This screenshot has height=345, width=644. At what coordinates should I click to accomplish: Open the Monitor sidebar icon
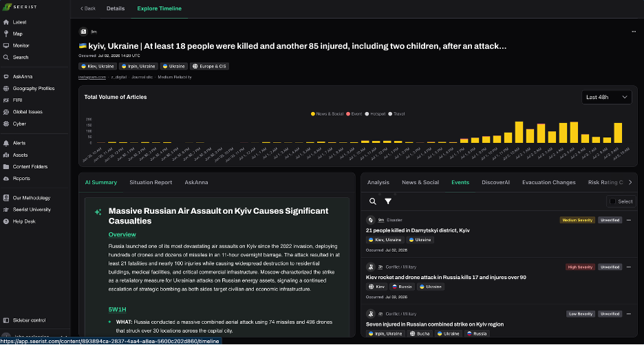pos(6,45)
